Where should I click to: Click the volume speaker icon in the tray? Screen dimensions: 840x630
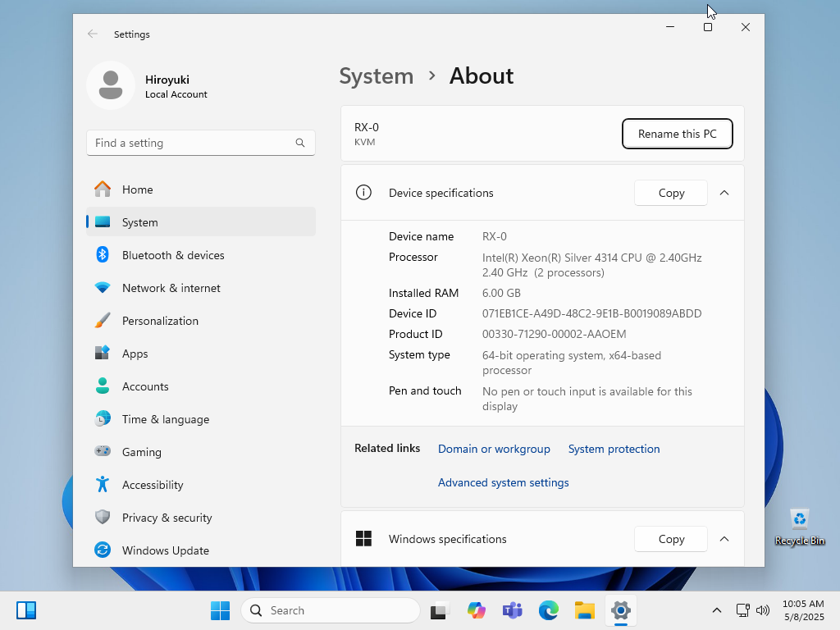[762, 610]
